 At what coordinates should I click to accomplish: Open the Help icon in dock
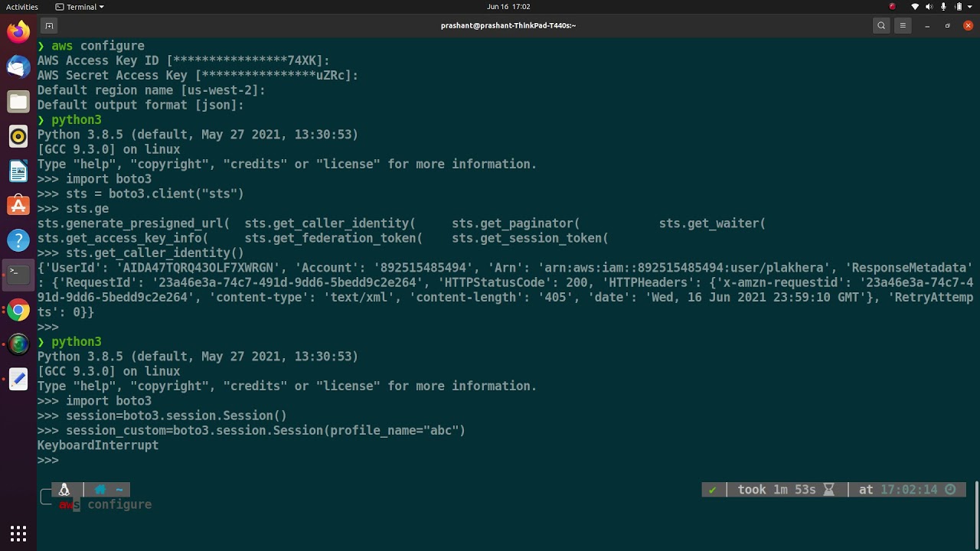click(18, 240)
